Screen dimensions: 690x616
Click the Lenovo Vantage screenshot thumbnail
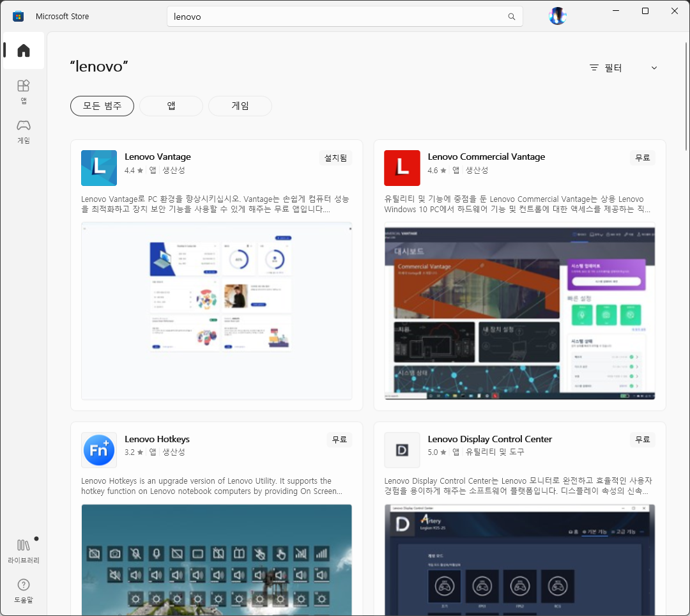point(217,311)
